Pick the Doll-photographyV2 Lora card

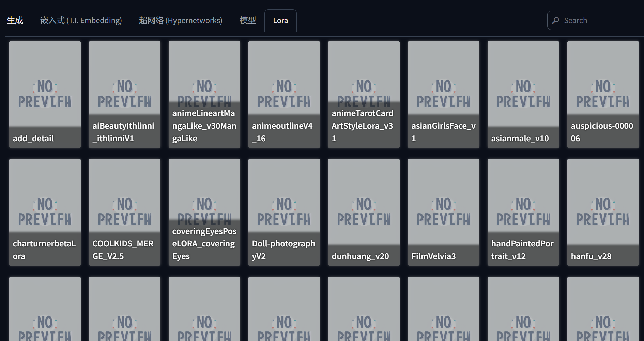(x=284, y=212)
